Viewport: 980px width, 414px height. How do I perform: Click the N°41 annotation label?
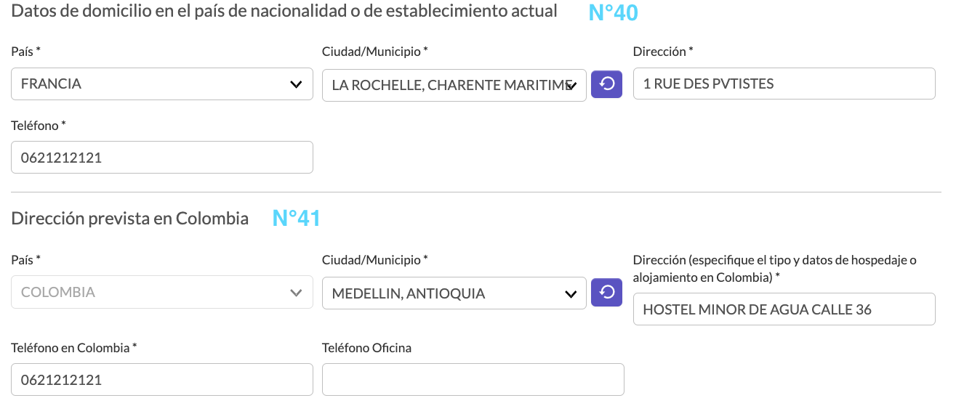click(297, 218)
